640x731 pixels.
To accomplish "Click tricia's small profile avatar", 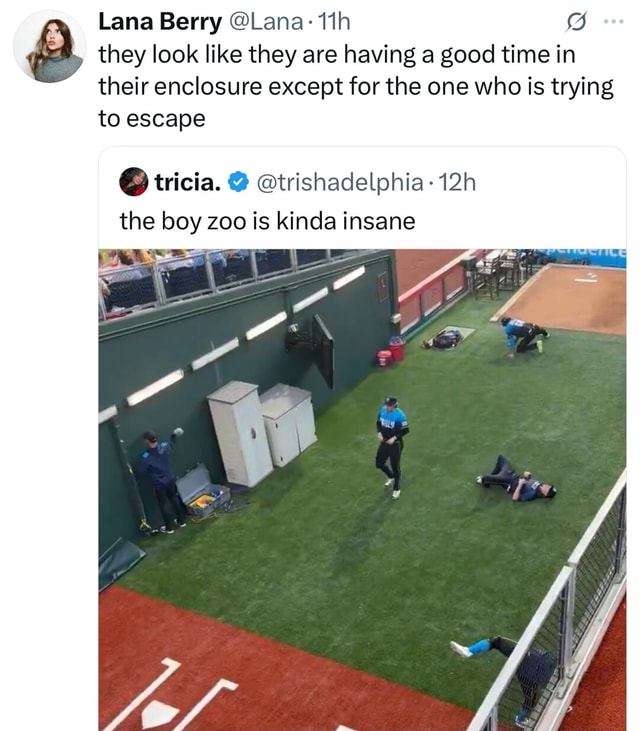I will (x=133, y=182).
